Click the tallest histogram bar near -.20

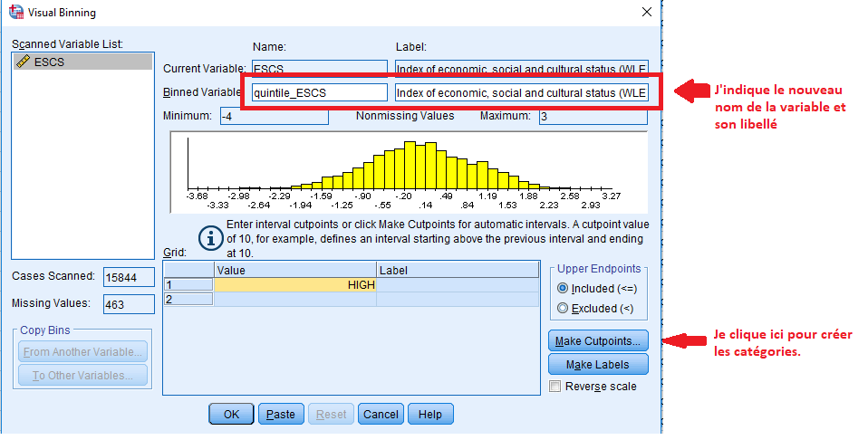pyautogui.click(x=410, y=166)
